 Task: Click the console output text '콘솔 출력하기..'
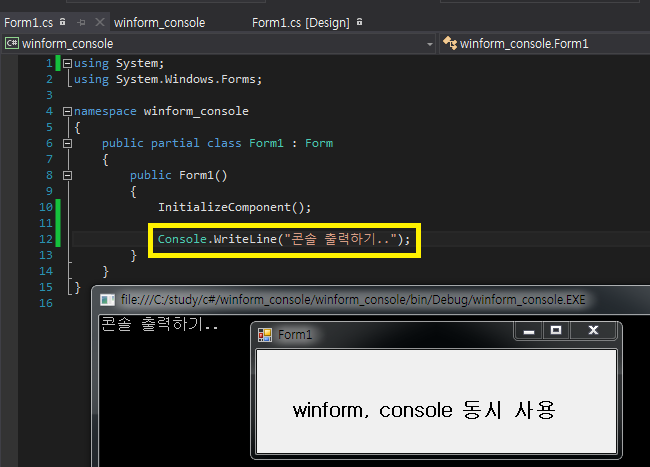(160, 324)
